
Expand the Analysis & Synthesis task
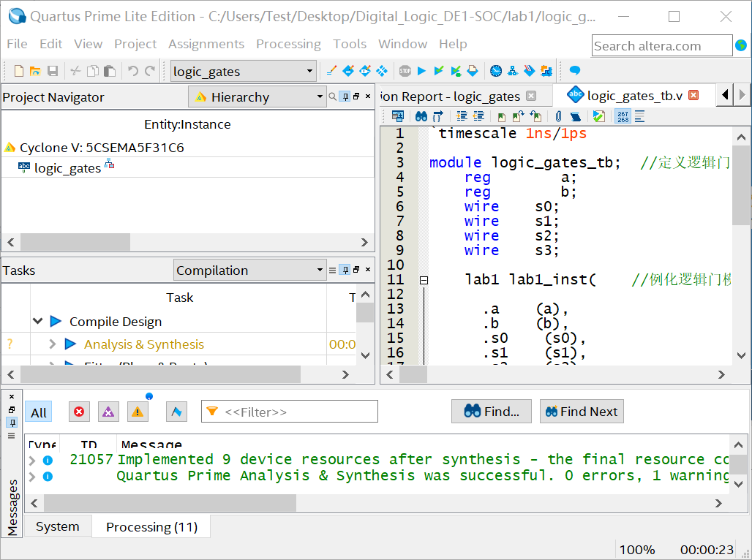pos(52,344)
